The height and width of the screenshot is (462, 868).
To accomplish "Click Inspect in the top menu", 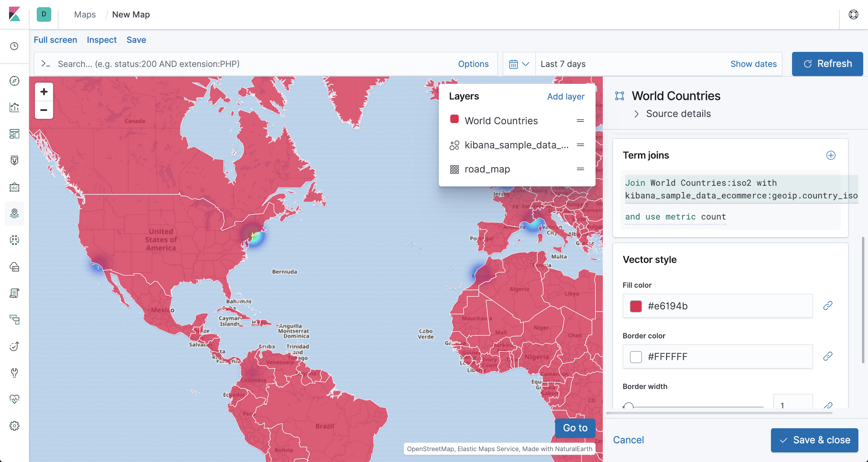I will pyautogui.click(x=102, y=40).
